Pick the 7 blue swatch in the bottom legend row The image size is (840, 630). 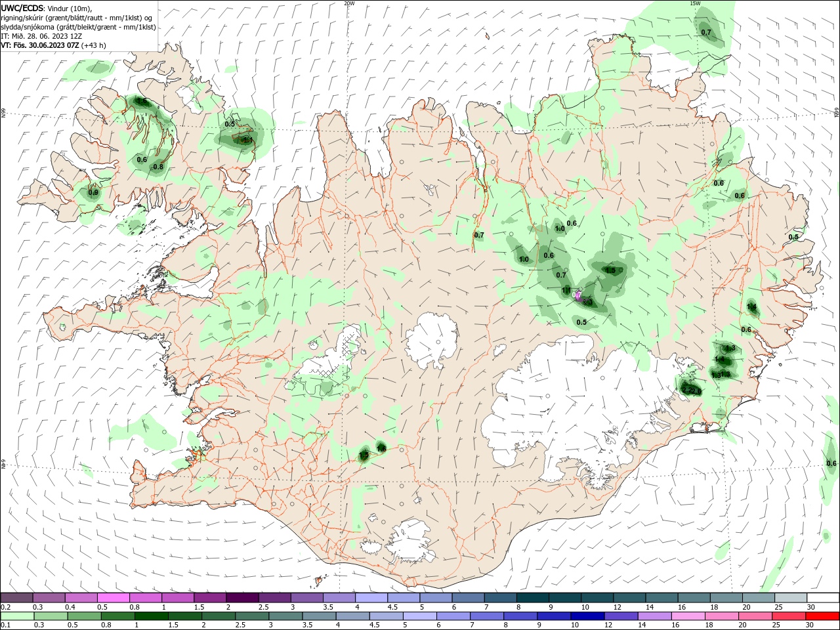click(488, 616)
